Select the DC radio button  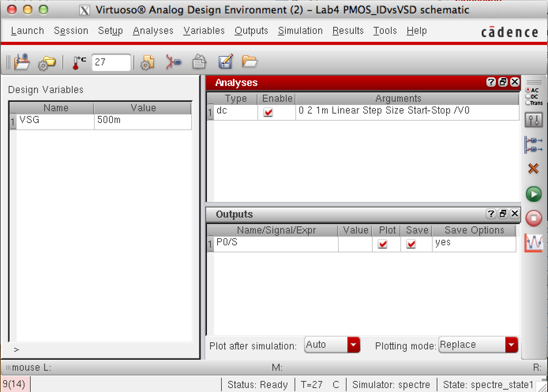point(528,97)
